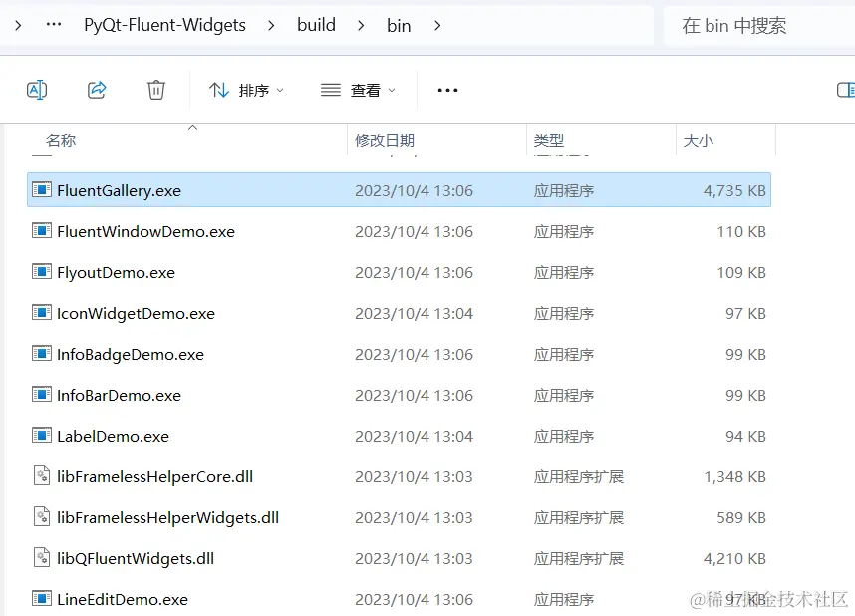Image resolution: width=855 pixels, height=616 pixels.
Task: Click libFramelessHelperCore.dll file icon
Action: [42, 475]
